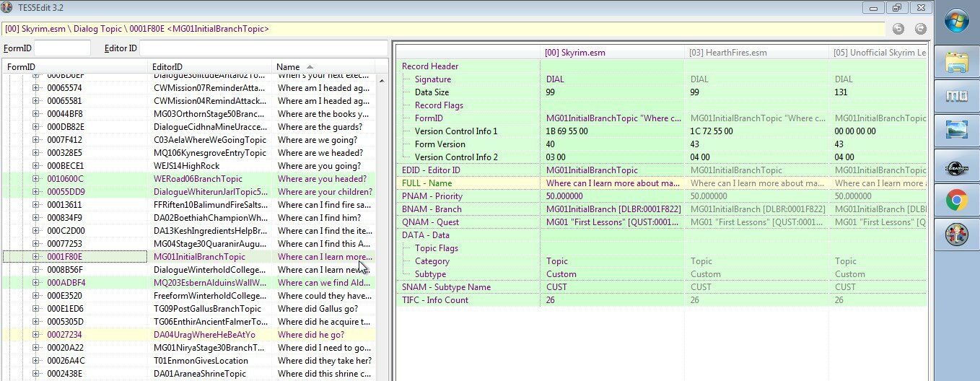The height and width of the screenshot is (381, 980).
Task: Click the Topic Flags row label
Action: pos(437,248)
